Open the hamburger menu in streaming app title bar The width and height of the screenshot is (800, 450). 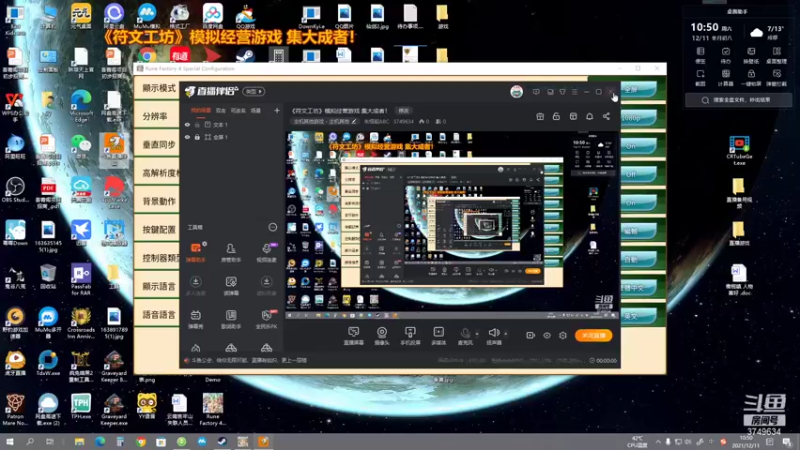click(x=574, y=92)
